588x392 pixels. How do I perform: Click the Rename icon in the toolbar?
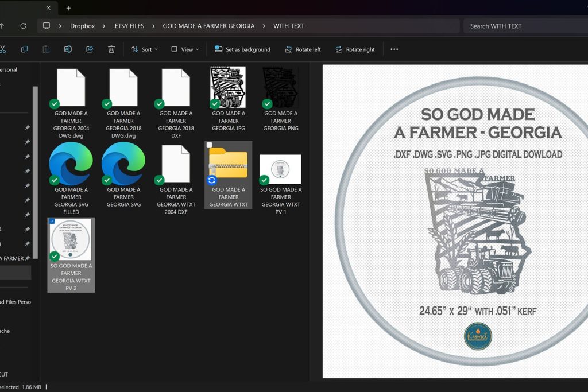68,49
